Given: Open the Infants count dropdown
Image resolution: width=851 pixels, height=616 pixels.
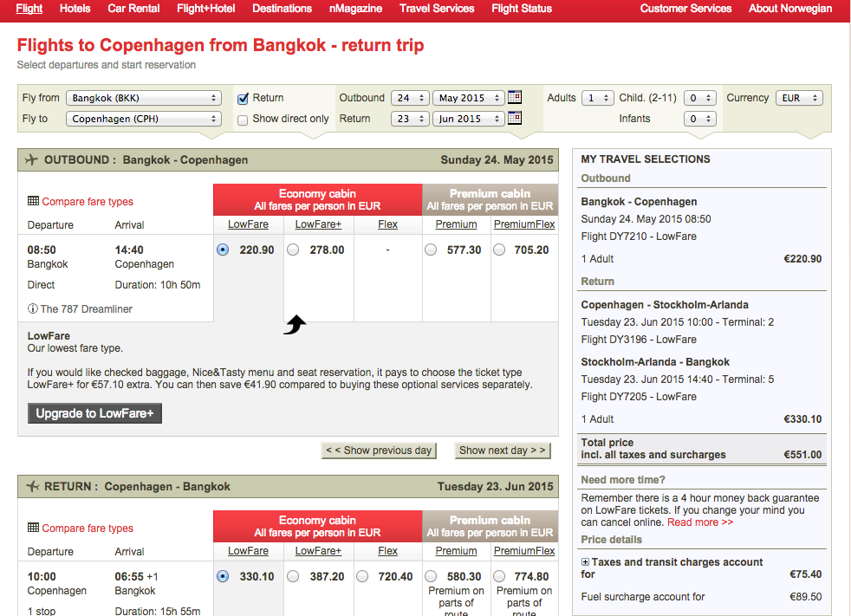Looking at the screenshot, I should point(700,119).
